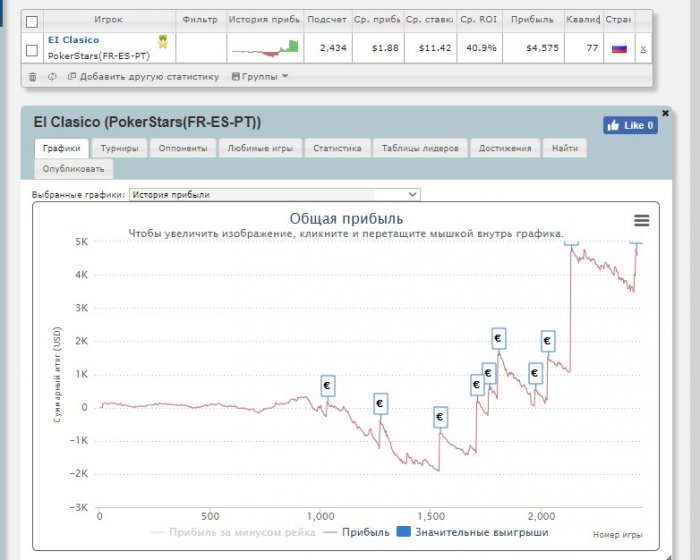Switch to the Любимые игры tab
This screenshot has height=560, width=700.
click(260, 148)
